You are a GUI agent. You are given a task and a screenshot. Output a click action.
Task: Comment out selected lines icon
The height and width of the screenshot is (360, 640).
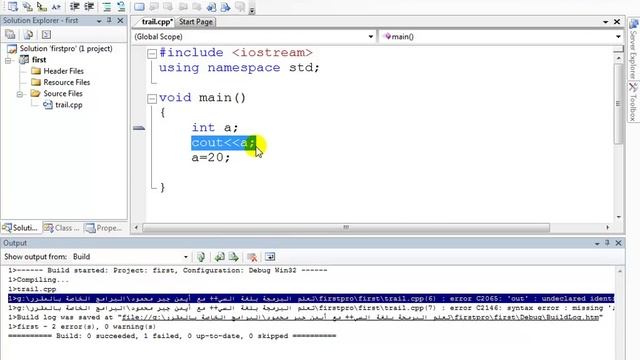point(107,7)
